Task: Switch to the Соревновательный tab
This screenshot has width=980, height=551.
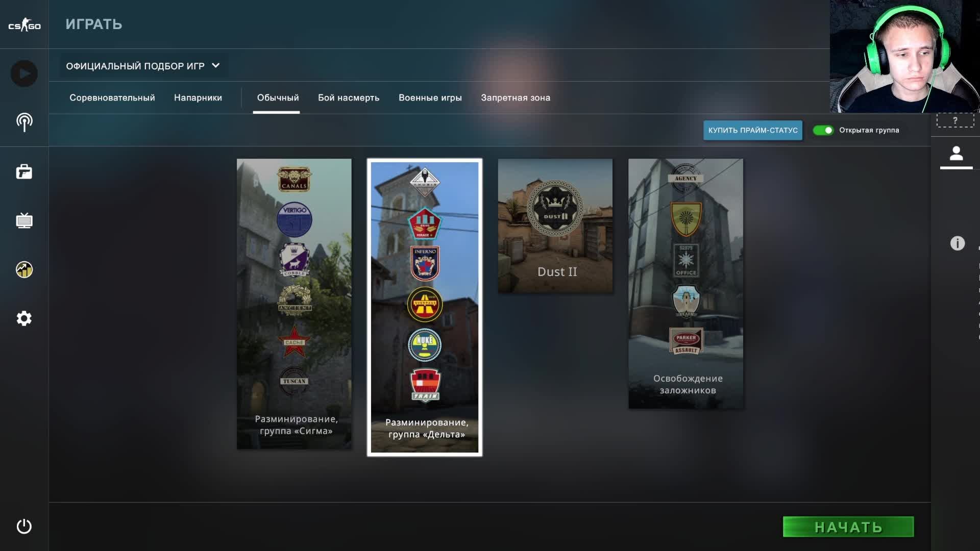Action: (112, 97)
